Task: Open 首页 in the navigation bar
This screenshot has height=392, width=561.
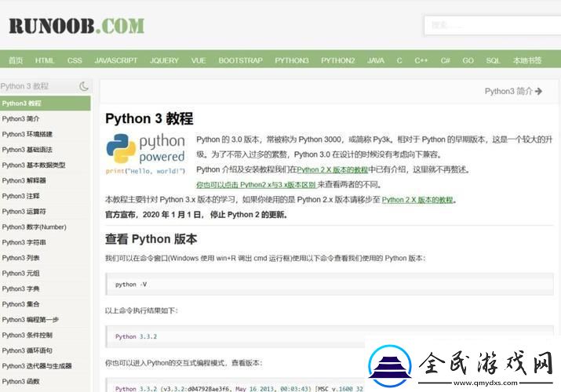Action: coord(16,60)
